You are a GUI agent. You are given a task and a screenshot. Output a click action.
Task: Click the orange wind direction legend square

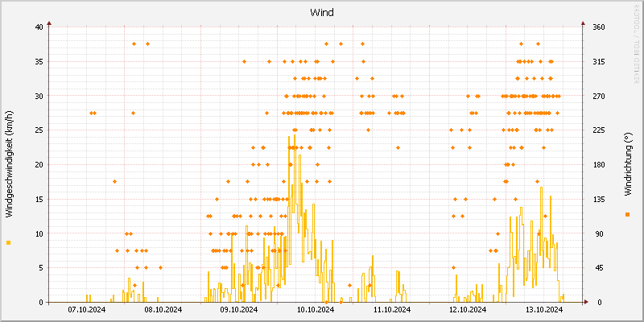[x=627, y=214]
